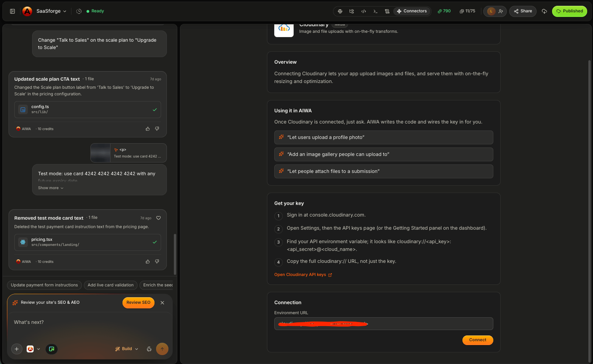The width and height of the screenshot is (593, 364).
Task: Use prompt Add an image gallery
Action: (384, 154)
